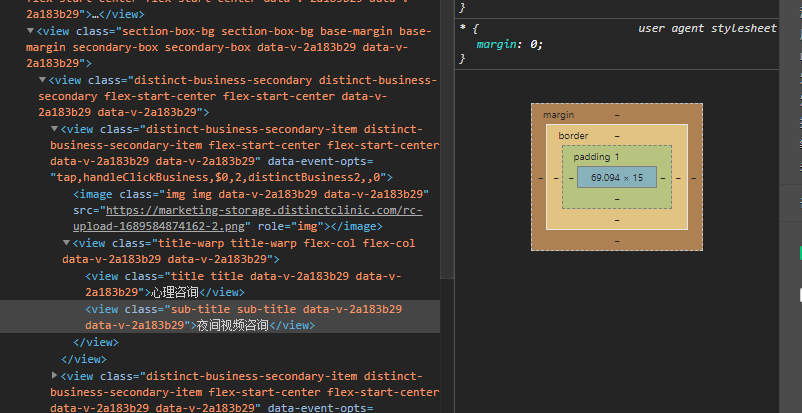The image size is (802, 413).
Task: Click the border label in box model
Action: (573, 136)
